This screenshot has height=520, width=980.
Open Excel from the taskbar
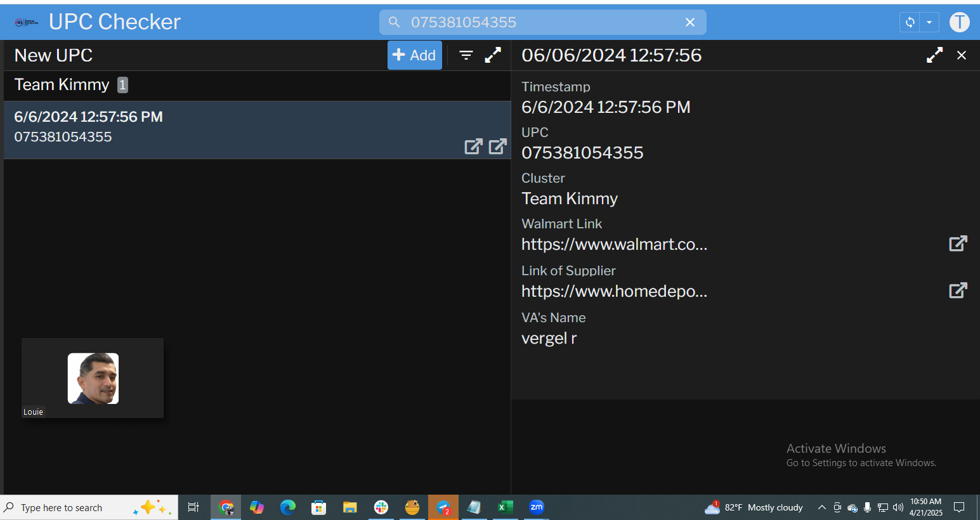point(506,507)
